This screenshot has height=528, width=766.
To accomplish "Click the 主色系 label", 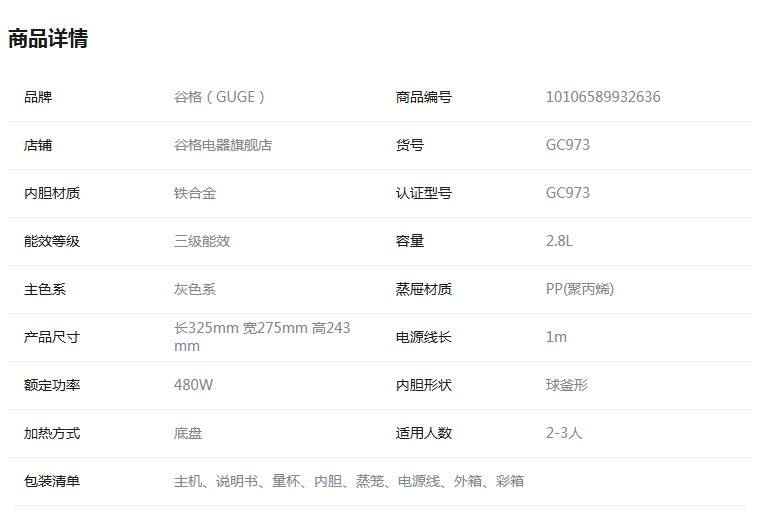I will tap(44, 290).
